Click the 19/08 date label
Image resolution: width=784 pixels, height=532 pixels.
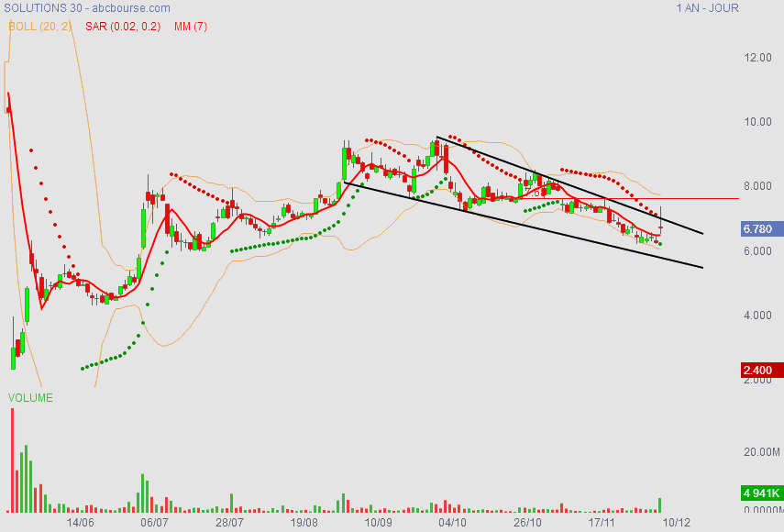[304, 523]
